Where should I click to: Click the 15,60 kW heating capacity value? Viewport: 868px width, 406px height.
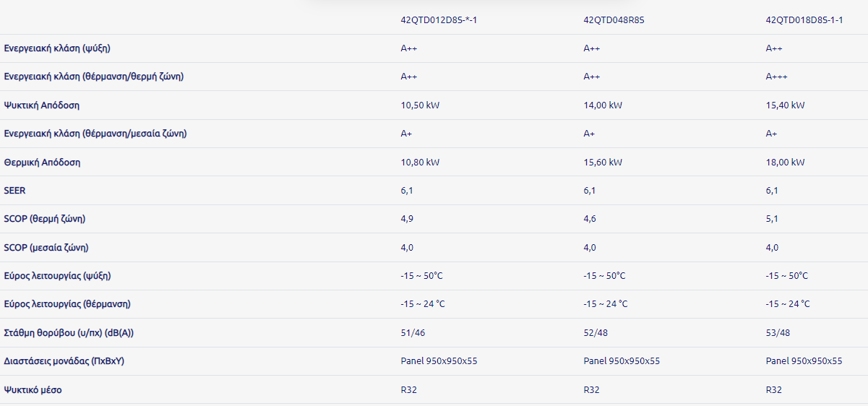tap(603, 163)
